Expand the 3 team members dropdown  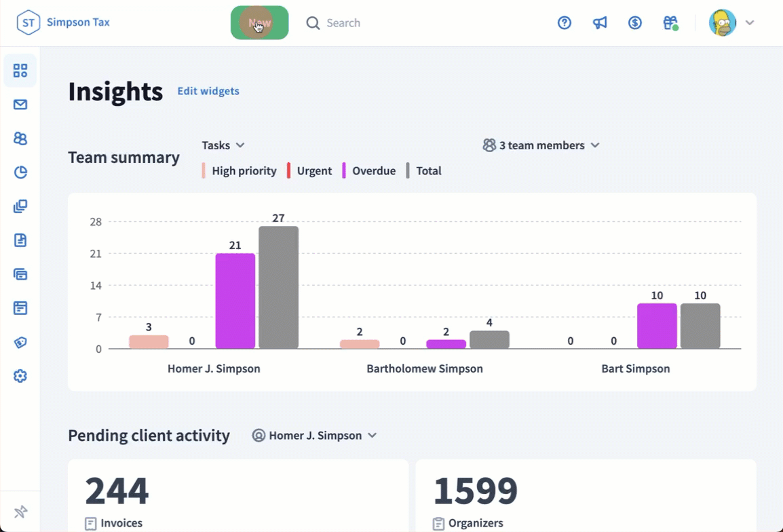(x=541, y=145)
